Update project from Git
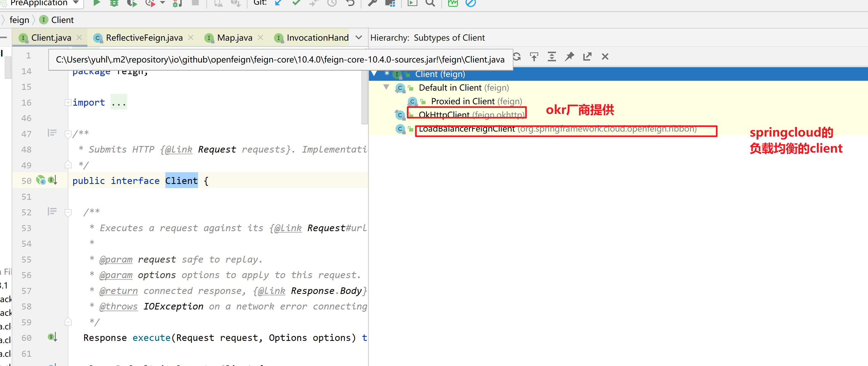Viewport: 868px width, 366px height. 278,3
